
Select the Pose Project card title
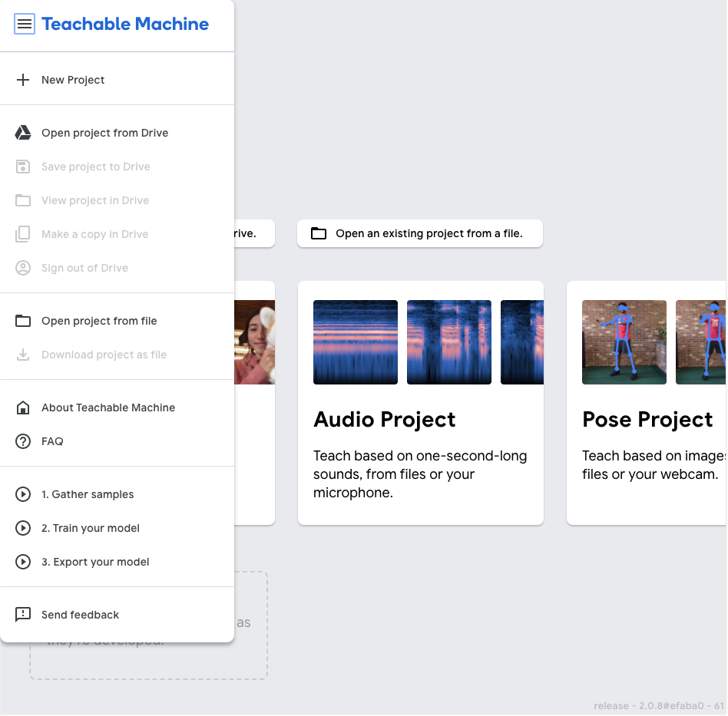pyautogui.click(x=647, y=420)
